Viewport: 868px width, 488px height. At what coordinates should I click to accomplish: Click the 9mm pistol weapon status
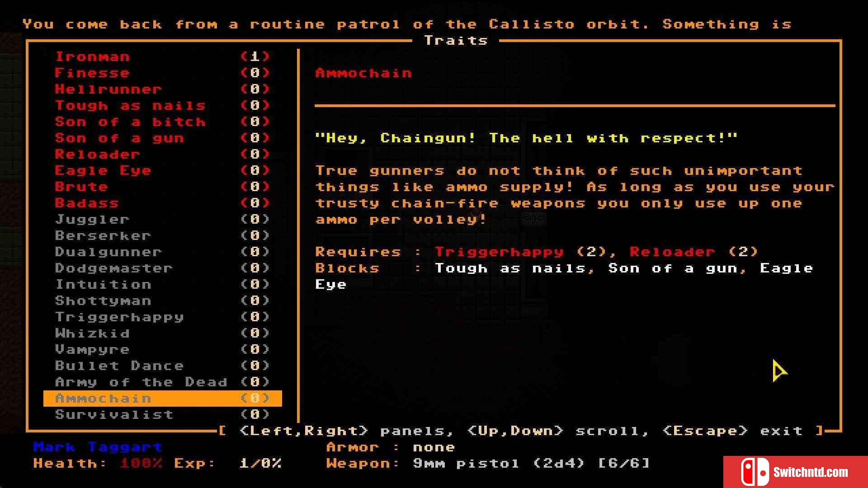coord(488,463)
